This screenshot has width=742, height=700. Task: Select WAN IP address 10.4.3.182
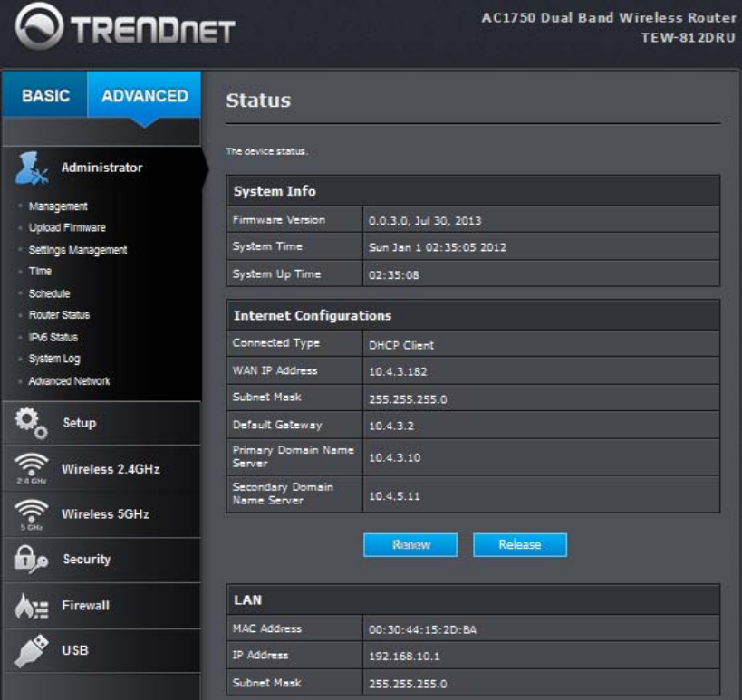[398, 372]
